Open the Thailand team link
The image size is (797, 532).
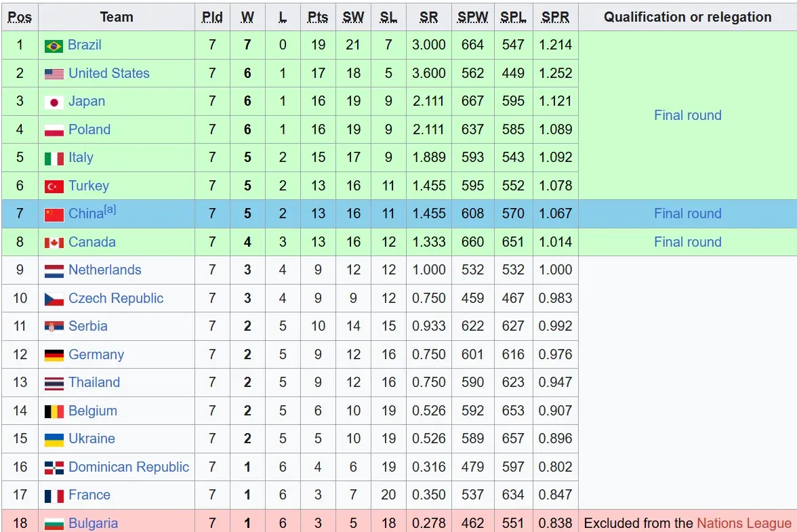click(x=94, y=382)
